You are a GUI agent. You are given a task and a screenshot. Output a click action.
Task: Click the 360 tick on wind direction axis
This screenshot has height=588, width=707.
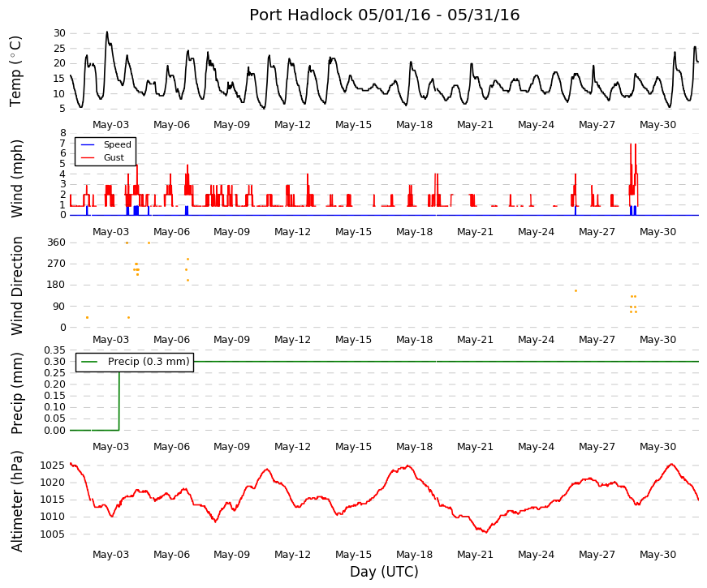(x=56, y=242)
